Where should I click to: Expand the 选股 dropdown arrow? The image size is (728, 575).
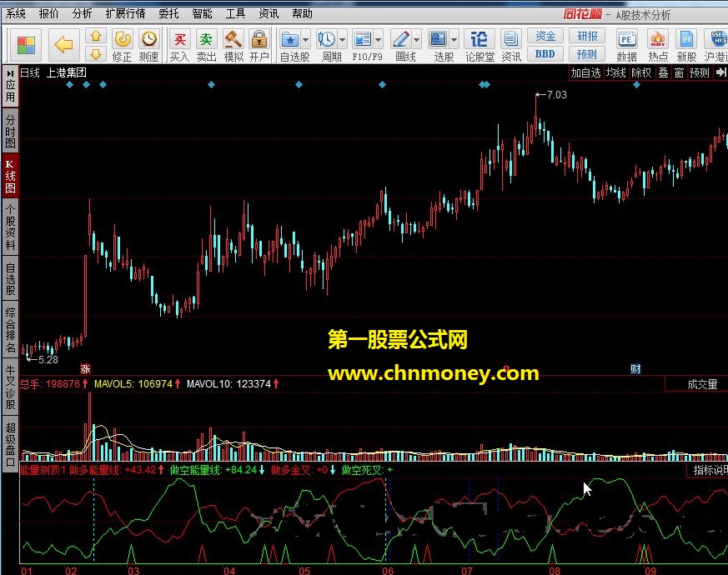(x=454, y=40)
